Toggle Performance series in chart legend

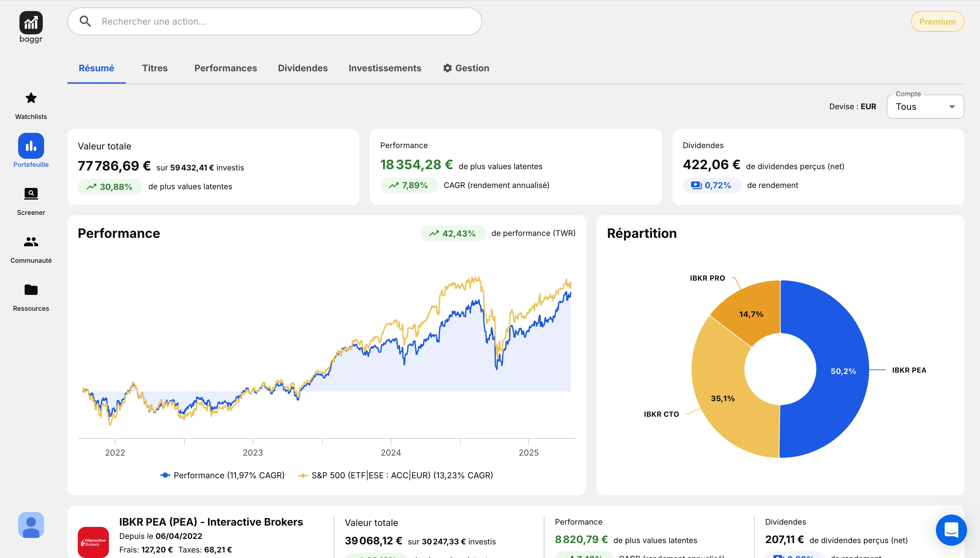[x=222, y=475]
